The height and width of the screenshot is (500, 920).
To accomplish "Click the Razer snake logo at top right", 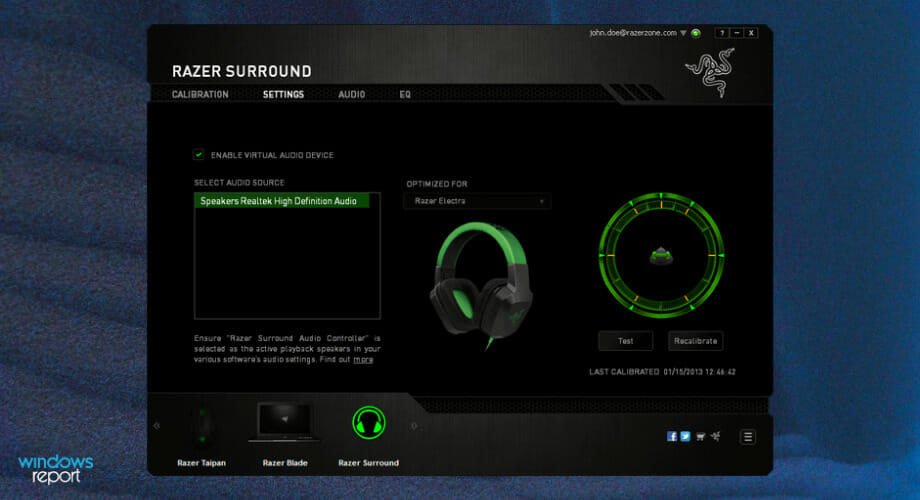I will coord(711,72).
